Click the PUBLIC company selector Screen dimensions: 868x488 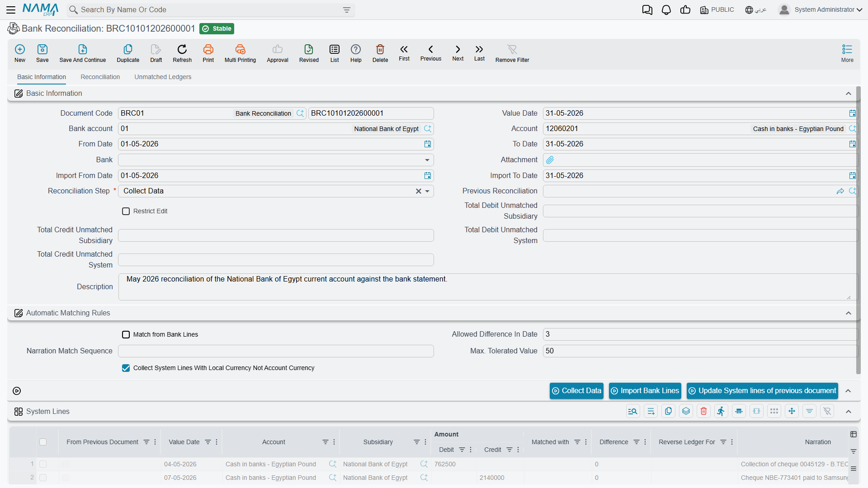717,9
